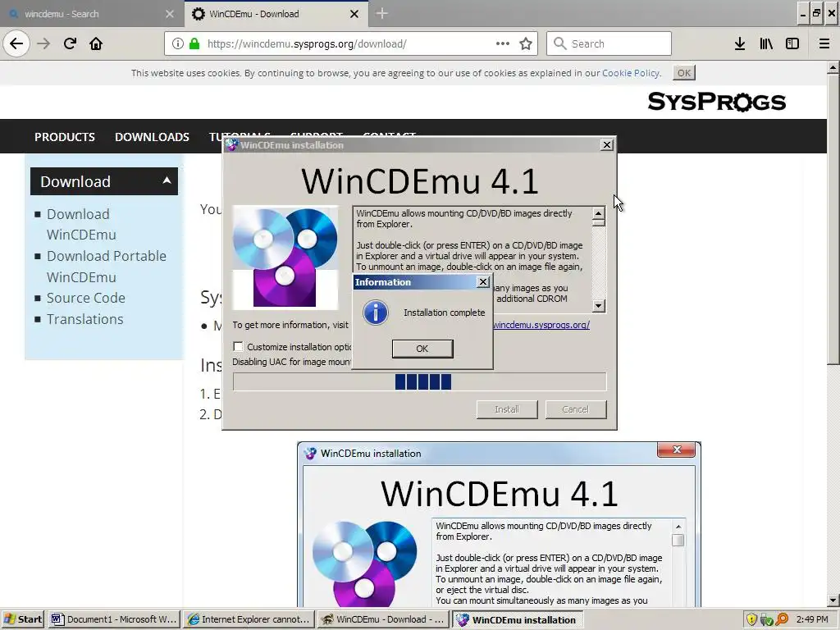
Task: Click the magnifier tray icon
Action: 782,619
